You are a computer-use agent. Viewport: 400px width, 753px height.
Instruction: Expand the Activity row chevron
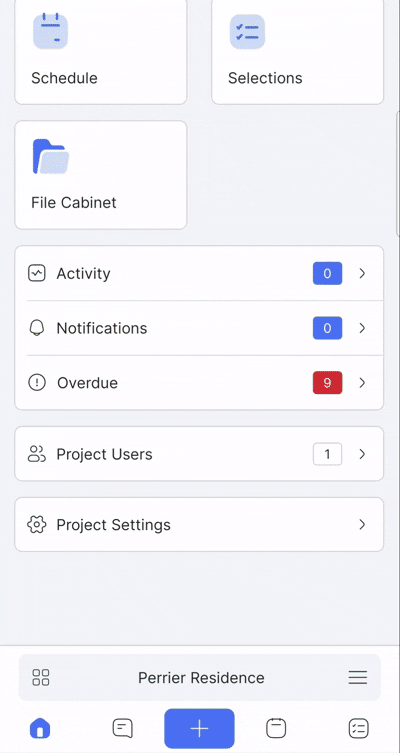363,273
